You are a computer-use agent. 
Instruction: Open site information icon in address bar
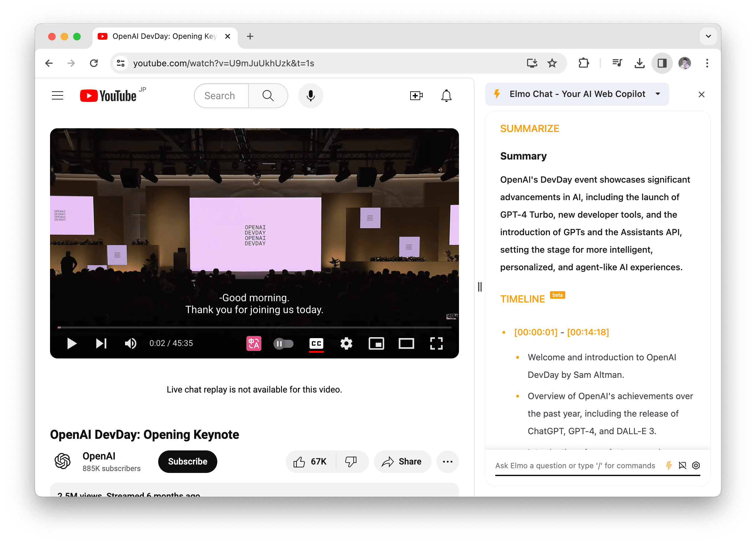click(121, 63)
